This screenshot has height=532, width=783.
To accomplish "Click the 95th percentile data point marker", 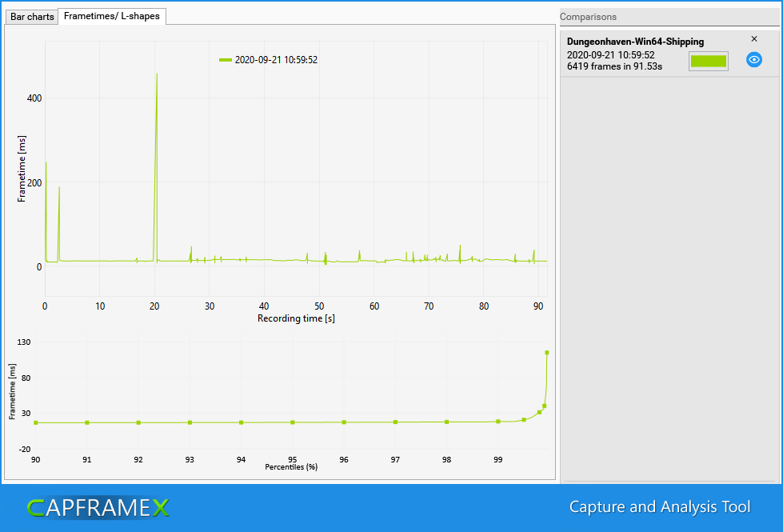I will point(293,422).
